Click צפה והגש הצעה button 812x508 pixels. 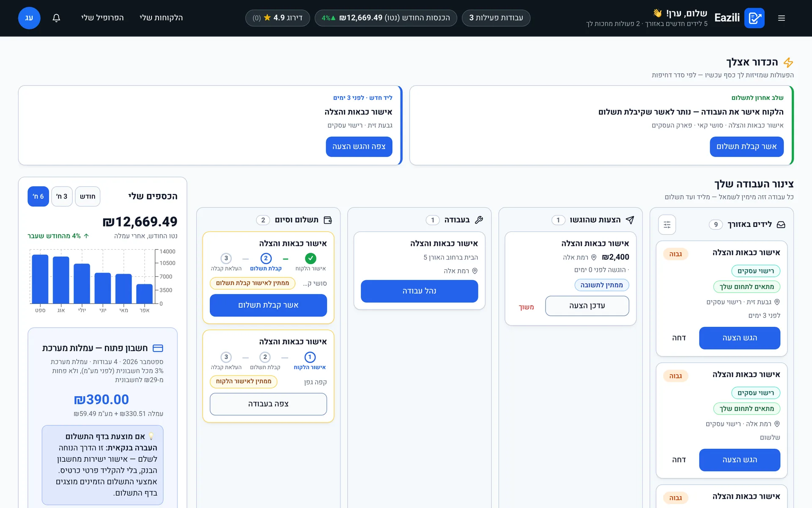359,146
